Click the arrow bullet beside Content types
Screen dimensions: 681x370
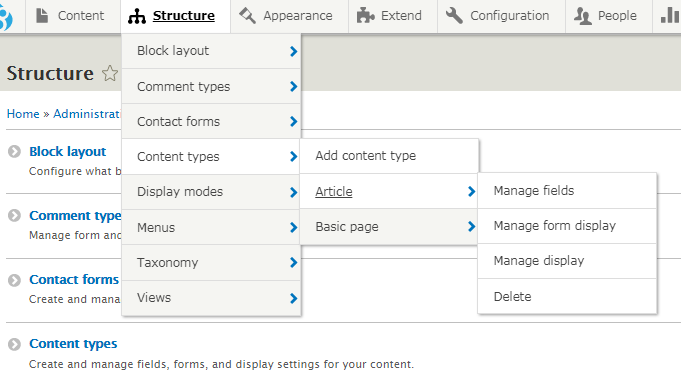click(x=14, y=344)
